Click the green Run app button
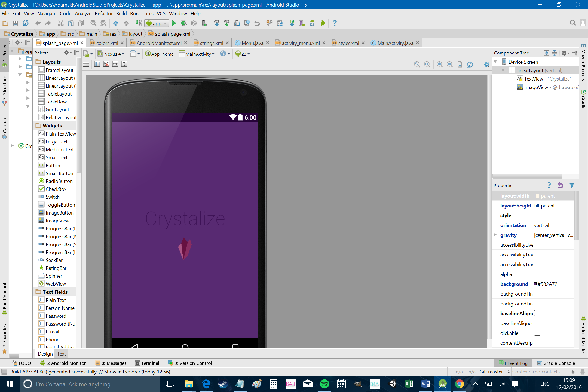The height and width of the screenshot is (392, 588). pos(174,23)
